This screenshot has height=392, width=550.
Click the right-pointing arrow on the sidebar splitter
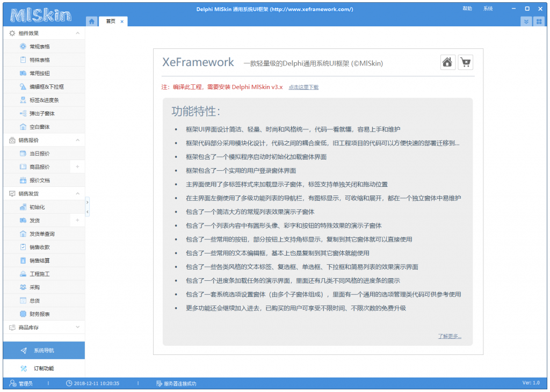click(x=88, y=202)
